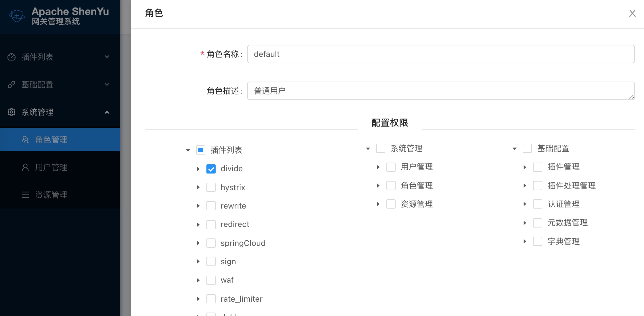644x316 pixels.
Task: Select the rate_limiter tree label
Action: pyautogui.click(x=241, y=299)
